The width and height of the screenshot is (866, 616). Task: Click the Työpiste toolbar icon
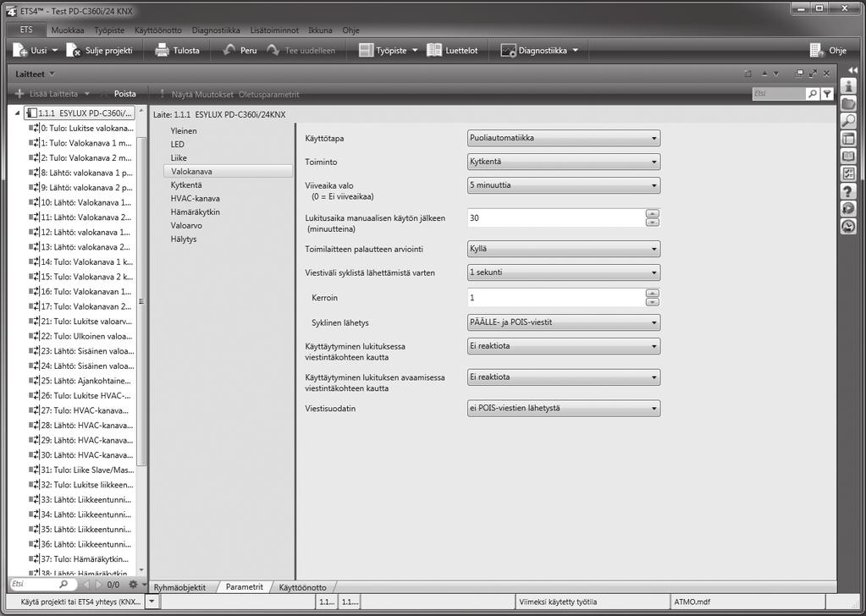(366, 50)
